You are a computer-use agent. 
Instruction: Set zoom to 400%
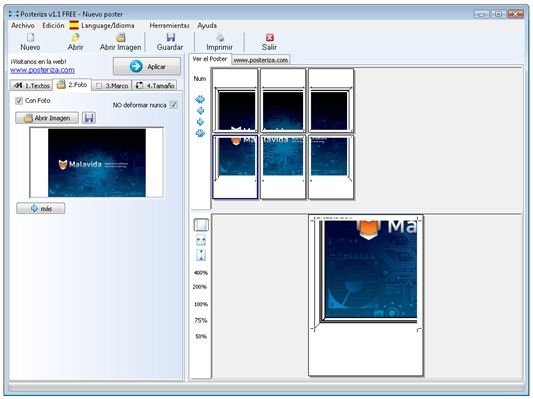tap(201, 273)
